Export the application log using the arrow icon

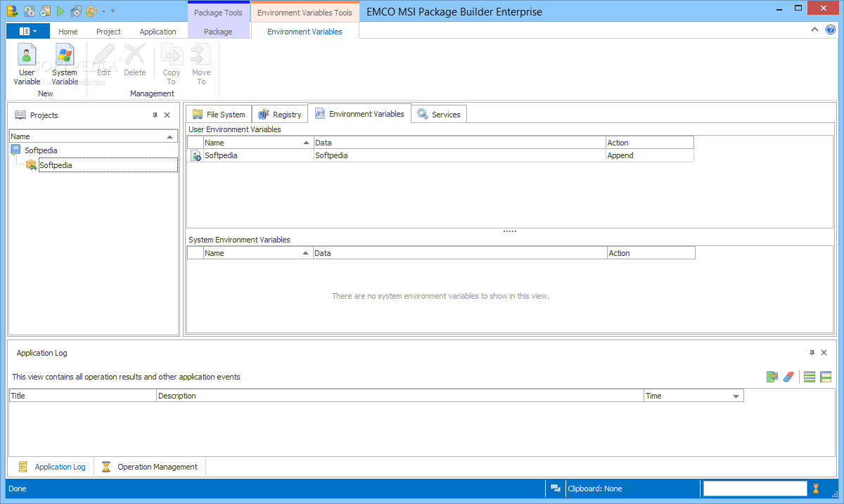point(772,377)
